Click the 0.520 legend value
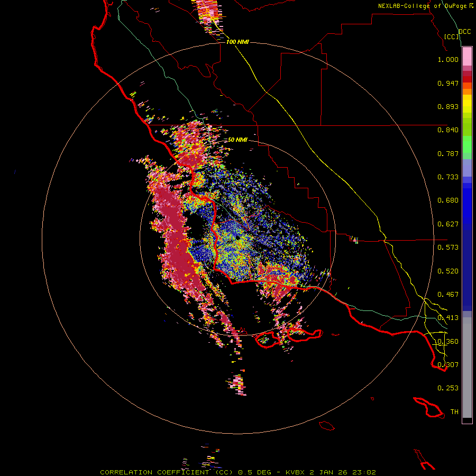This screenshot has height=476, width=476. click(x=448, y=271)
